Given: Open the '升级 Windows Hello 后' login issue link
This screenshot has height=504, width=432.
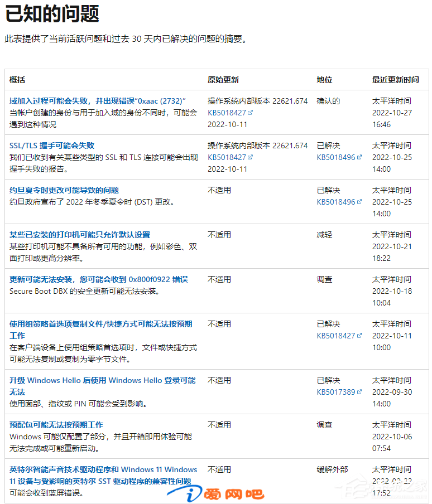Looking at the screenshot, I should click(x=102, y=386).
